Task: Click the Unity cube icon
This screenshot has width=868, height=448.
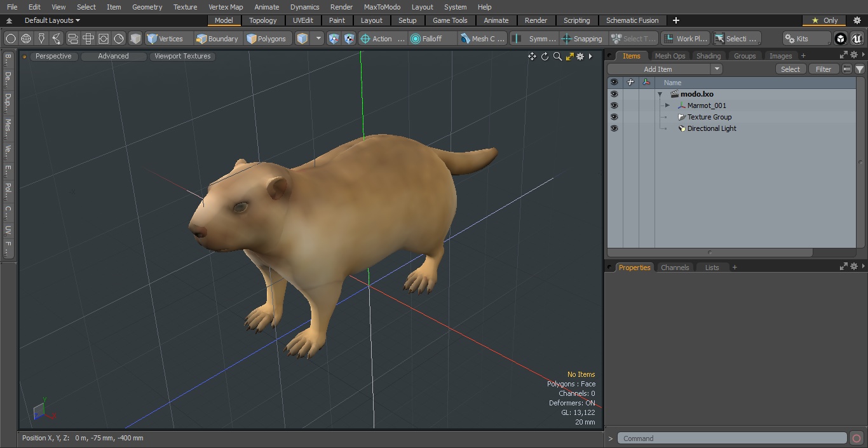Action: coord(841,39)
